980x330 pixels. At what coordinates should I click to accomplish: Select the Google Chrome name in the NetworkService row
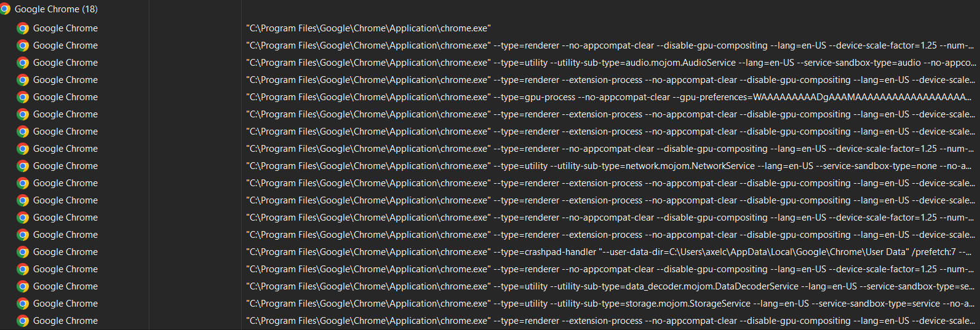pos(65,166)
